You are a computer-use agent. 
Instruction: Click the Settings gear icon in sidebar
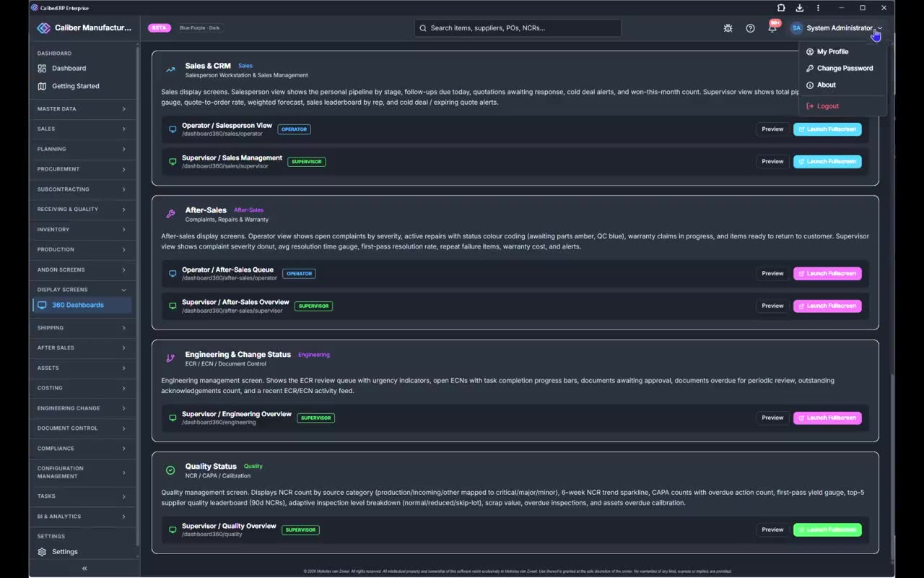[x=42, y=552]
